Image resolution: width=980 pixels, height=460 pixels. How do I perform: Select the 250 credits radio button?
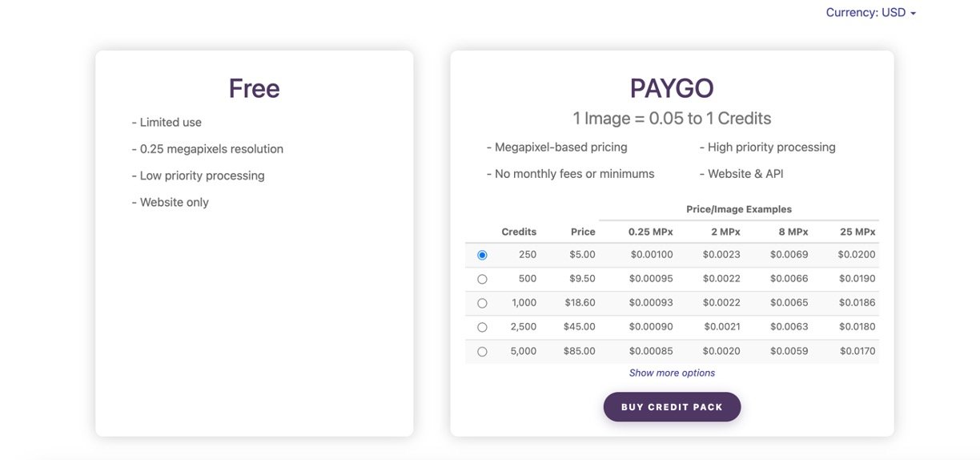coord(482,255)
